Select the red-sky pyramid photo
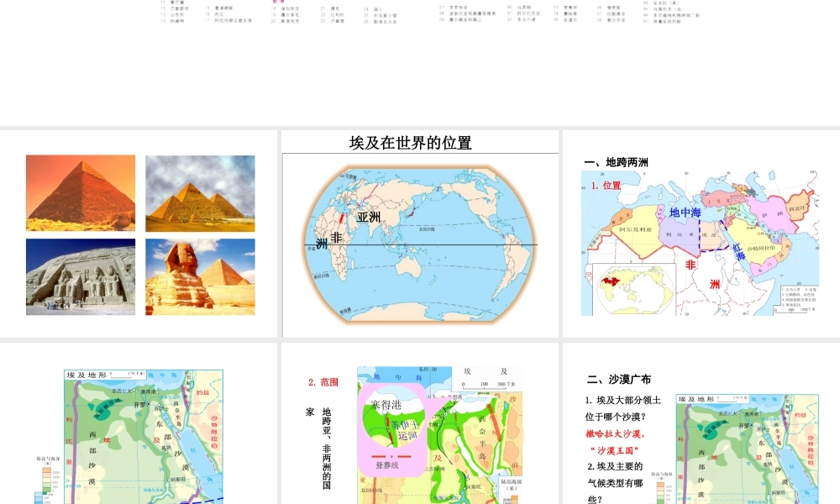This screenshot has width=840, height=504. [81, 193]
